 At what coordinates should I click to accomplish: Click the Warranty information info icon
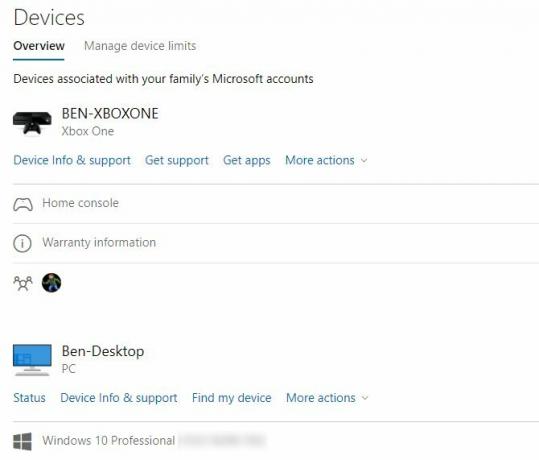pos(22,243)
